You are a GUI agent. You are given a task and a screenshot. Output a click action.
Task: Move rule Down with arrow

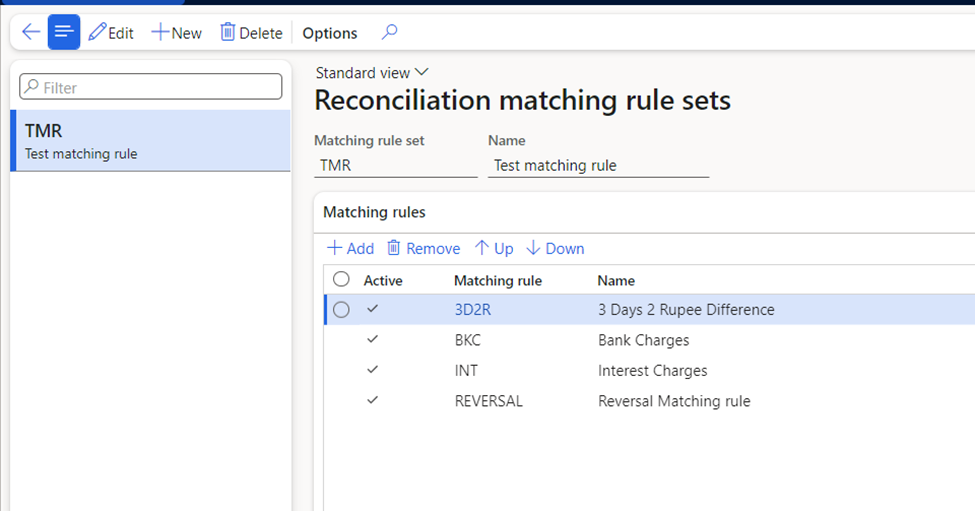point(533,248)
